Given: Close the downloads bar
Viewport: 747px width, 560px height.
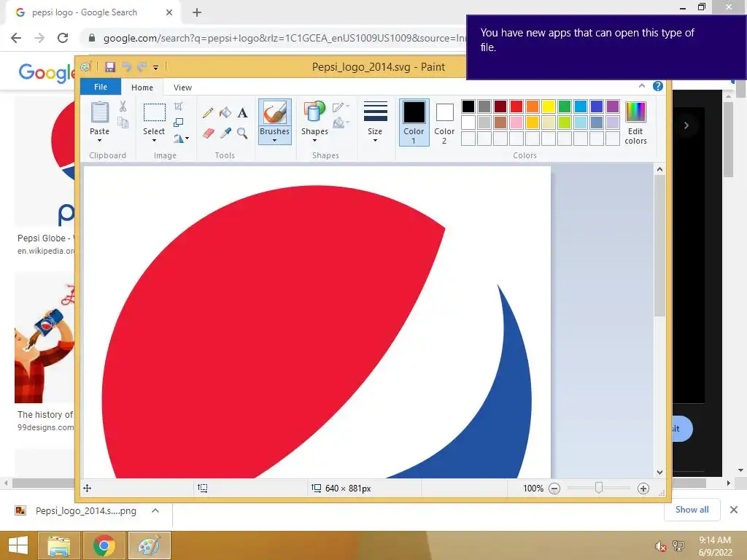Looking at the screenshot, I should (734, 510).
